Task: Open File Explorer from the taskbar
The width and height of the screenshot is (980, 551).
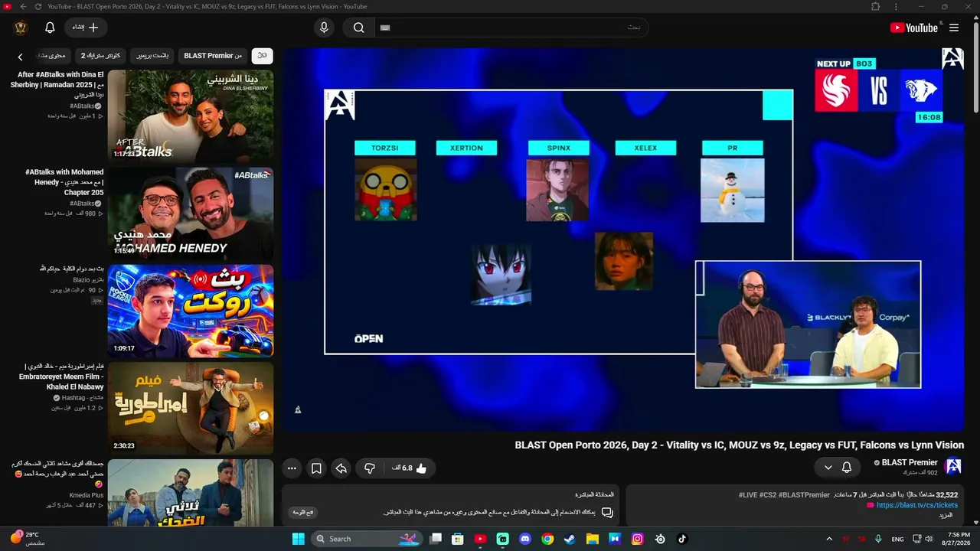Action: click(592, 539)
